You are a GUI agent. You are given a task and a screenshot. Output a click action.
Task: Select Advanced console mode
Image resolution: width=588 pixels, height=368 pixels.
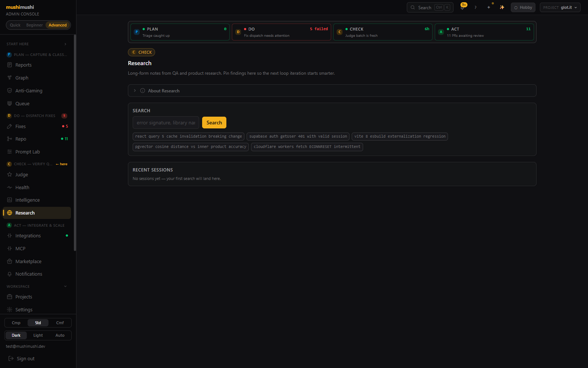click(x=58, y=25)
